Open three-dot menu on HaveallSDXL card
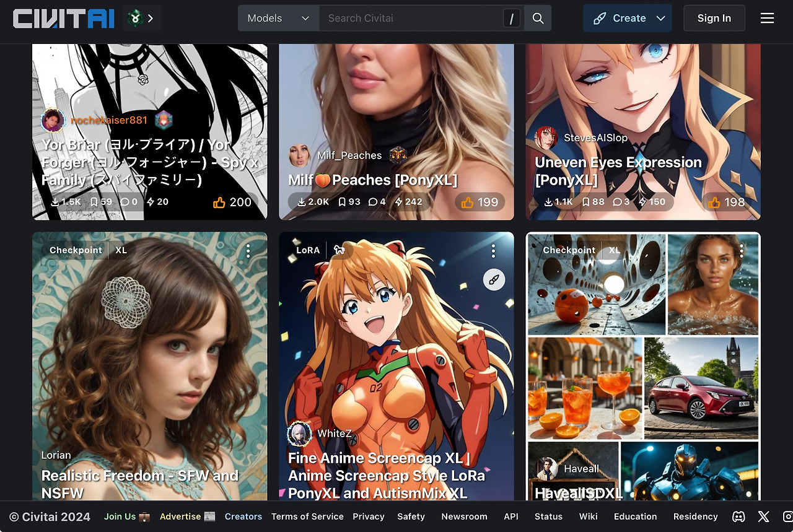 point(741,251)
